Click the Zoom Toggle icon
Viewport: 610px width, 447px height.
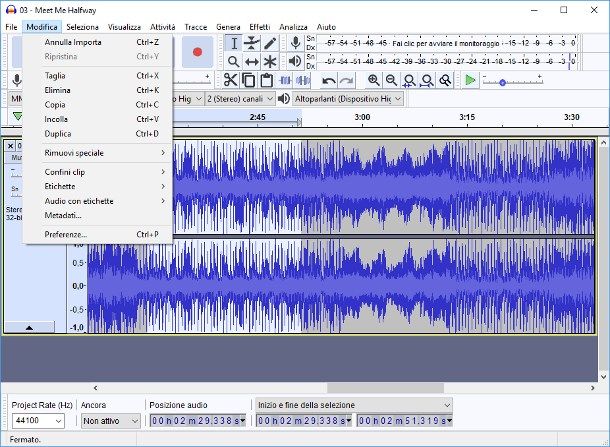point(445,81)
